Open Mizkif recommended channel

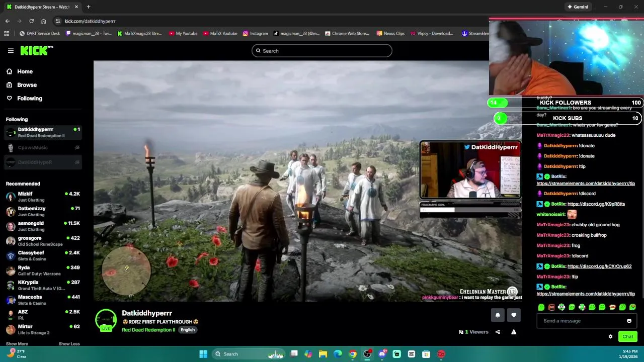42,197
